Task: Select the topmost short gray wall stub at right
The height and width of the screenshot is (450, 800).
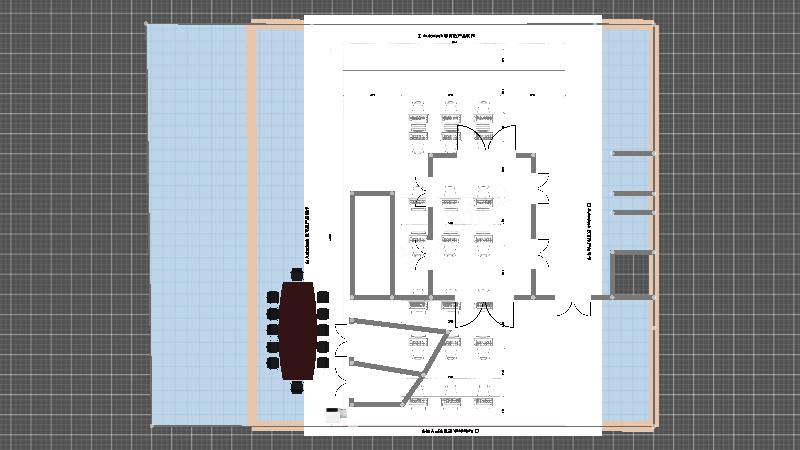Action: (632, 153)
